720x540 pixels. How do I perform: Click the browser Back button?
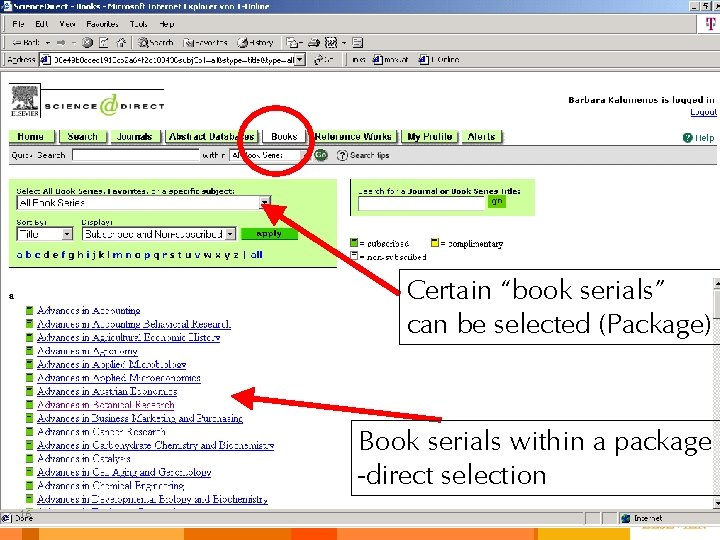click(x=26, y=43)
